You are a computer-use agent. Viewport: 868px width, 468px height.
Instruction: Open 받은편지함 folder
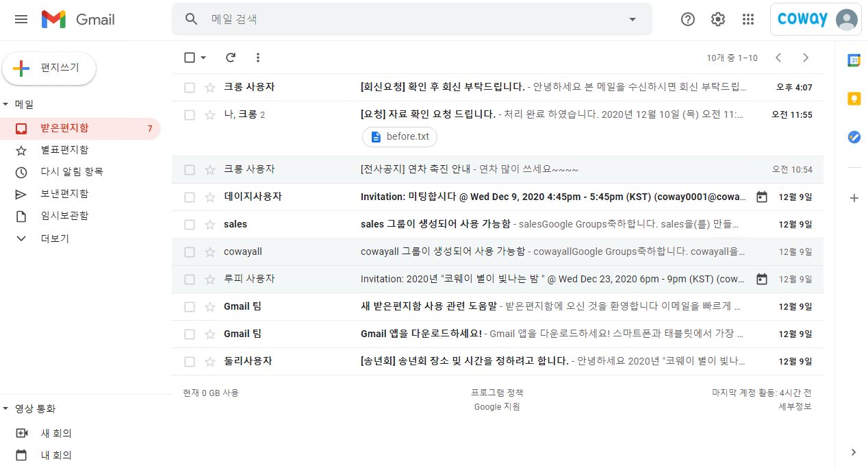(x=81, y=128)
